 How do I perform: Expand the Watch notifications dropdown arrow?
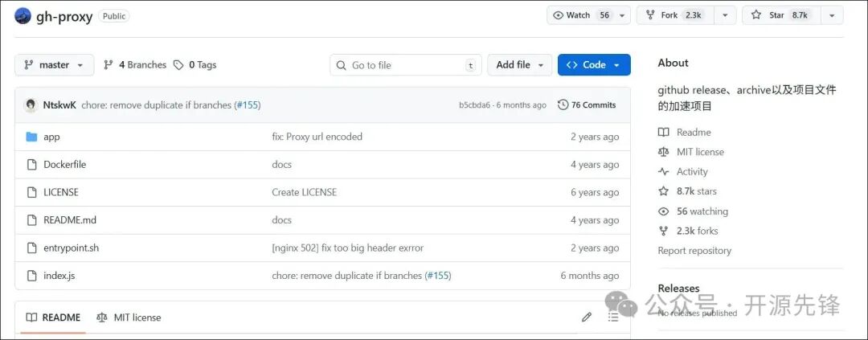click(x=622, y=15)
